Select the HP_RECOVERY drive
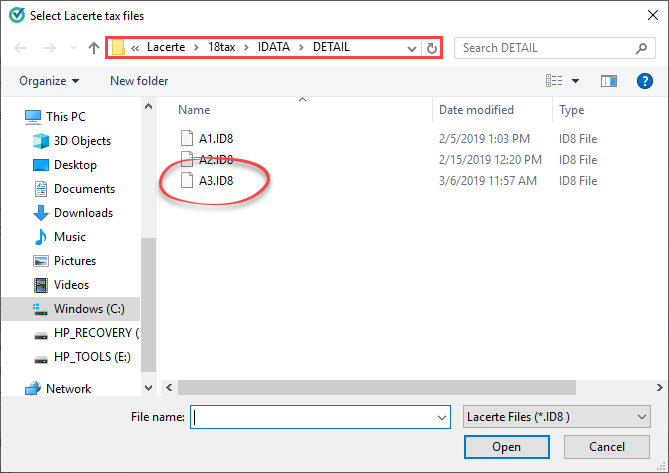 [x=96, y=333]
